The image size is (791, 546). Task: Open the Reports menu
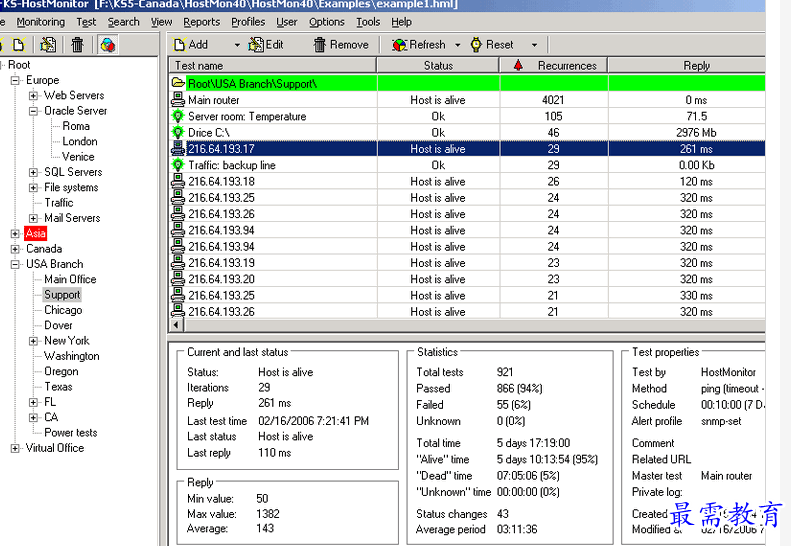pos(201,22)
